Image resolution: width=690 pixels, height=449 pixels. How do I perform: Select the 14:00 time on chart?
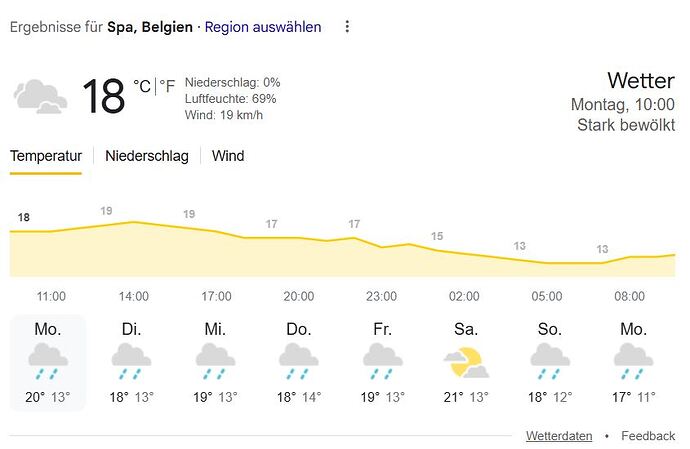coord(134,296)
